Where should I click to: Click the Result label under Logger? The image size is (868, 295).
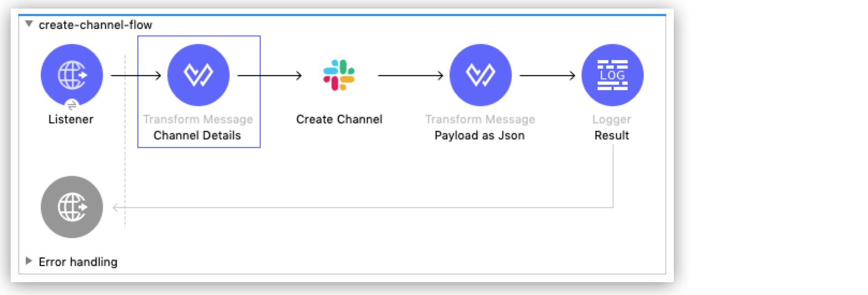612,135
